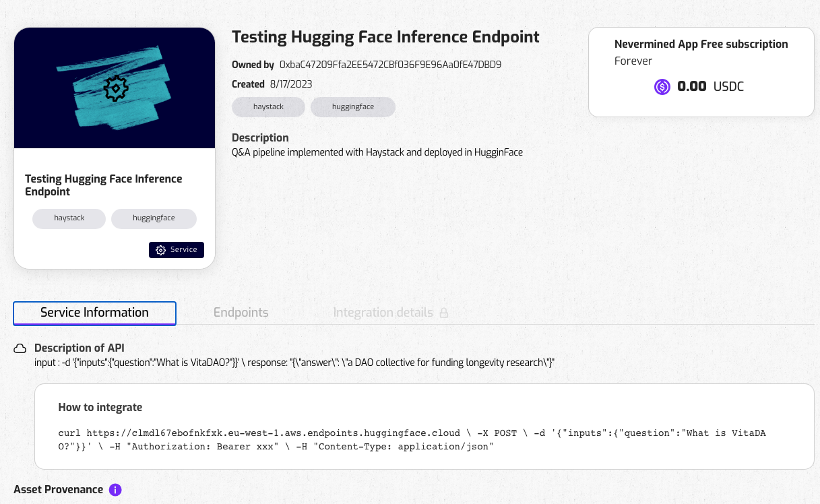Screen dimensions: 820x504
Task: Select the huggingface tag under the title
Action: [352, 106]
